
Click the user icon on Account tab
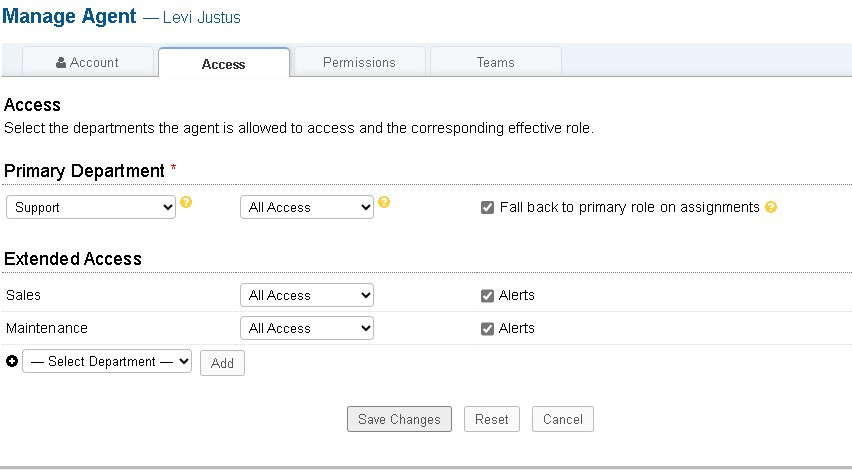[x=61, y=62]
